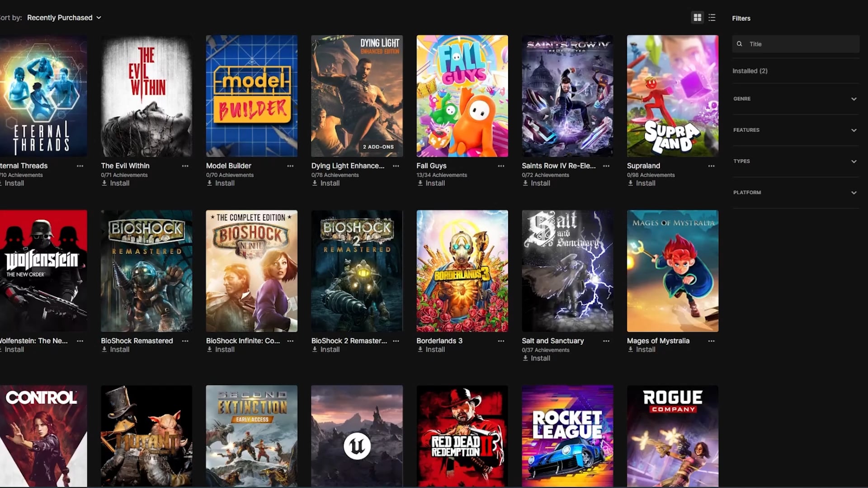Install The Evil Within
This screenshot has width=868, height=488.
tap(115, 183)
